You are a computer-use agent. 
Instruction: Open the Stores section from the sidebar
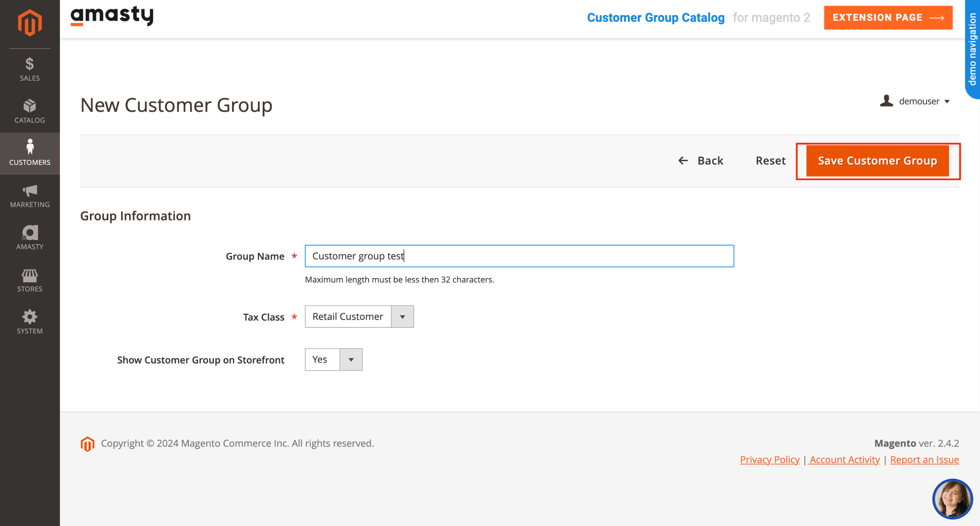[x=29, y=279]
